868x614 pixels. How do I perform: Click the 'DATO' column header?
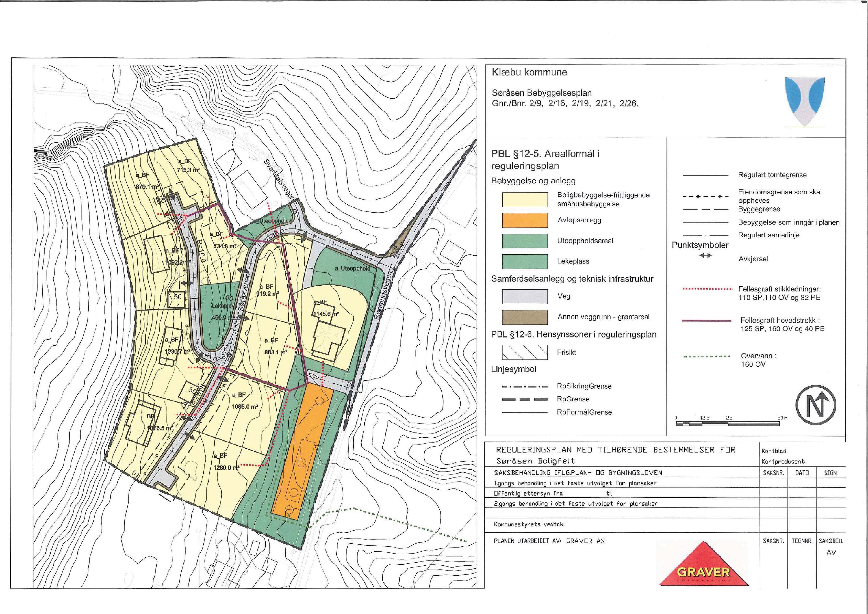(802, 473)
